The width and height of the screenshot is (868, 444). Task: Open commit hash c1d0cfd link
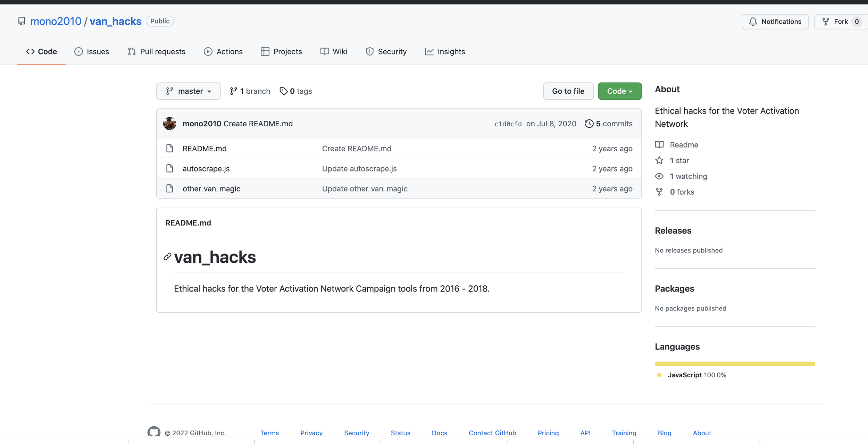508,124
